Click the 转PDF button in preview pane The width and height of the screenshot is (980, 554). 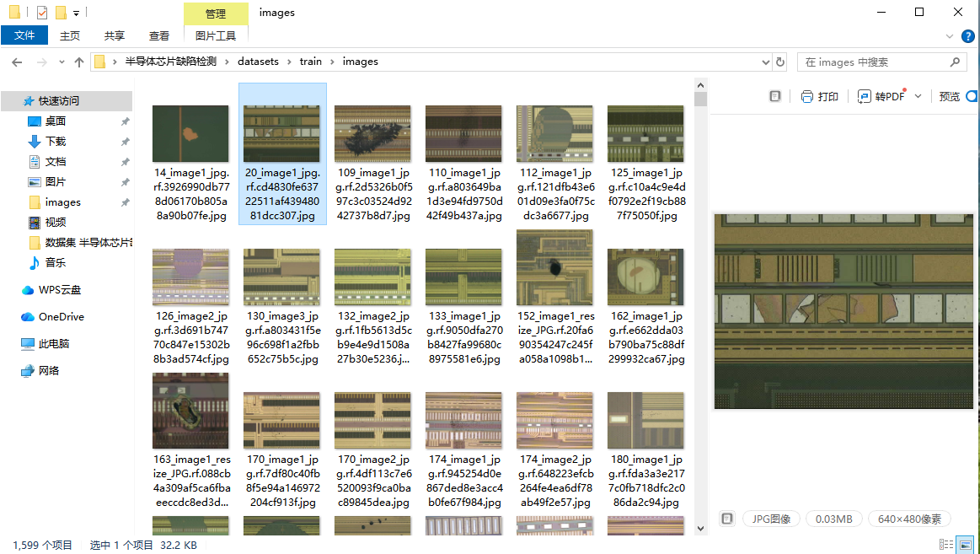[x=881, y=96]
